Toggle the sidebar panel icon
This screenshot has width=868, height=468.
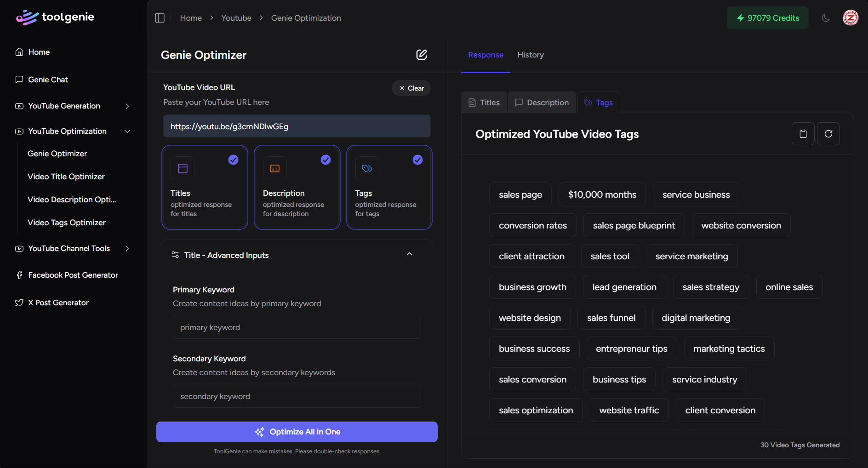click(160, 18)
